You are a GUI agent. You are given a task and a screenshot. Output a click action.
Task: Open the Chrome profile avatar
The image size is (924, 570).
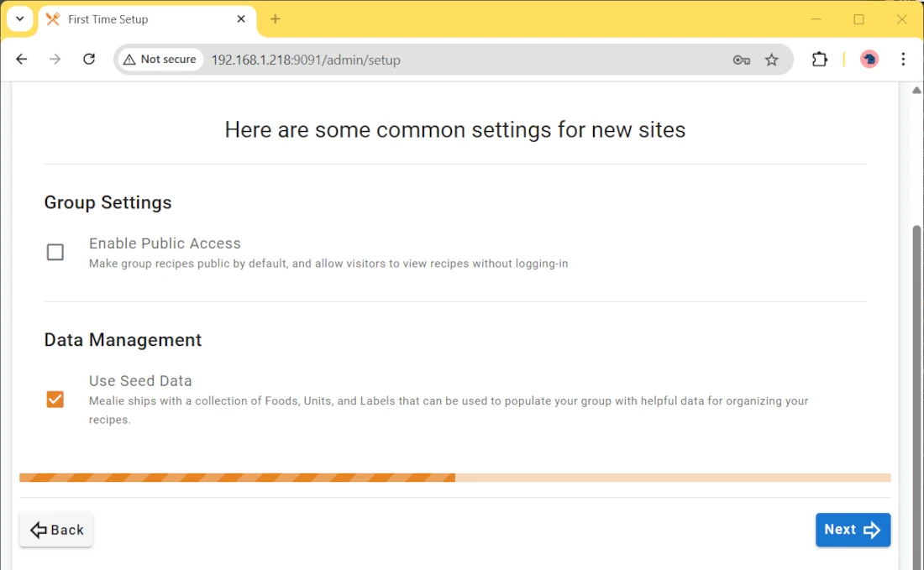(869, 59)
